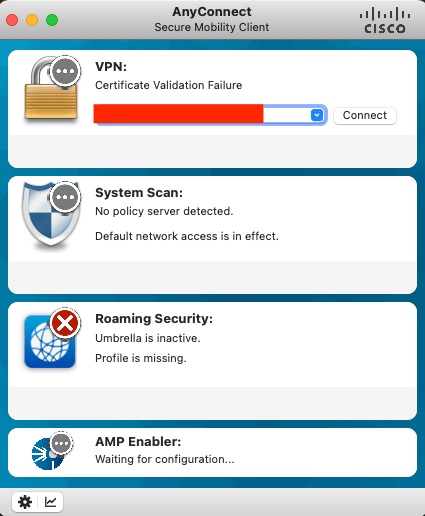Click the VPN server address field
The width and height of the screenshot is (425, 516).
(210, 115)
